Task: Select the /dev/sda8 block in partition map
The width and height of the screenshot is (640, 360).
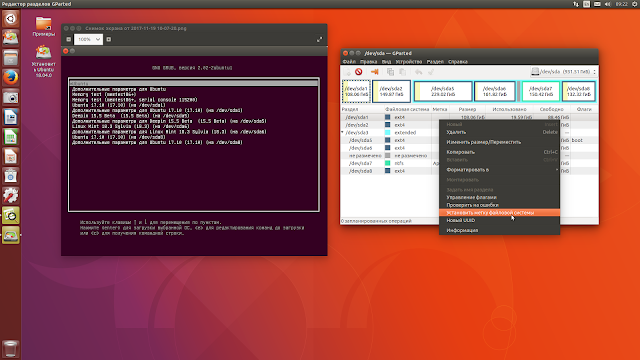Action: pos(579,91)
